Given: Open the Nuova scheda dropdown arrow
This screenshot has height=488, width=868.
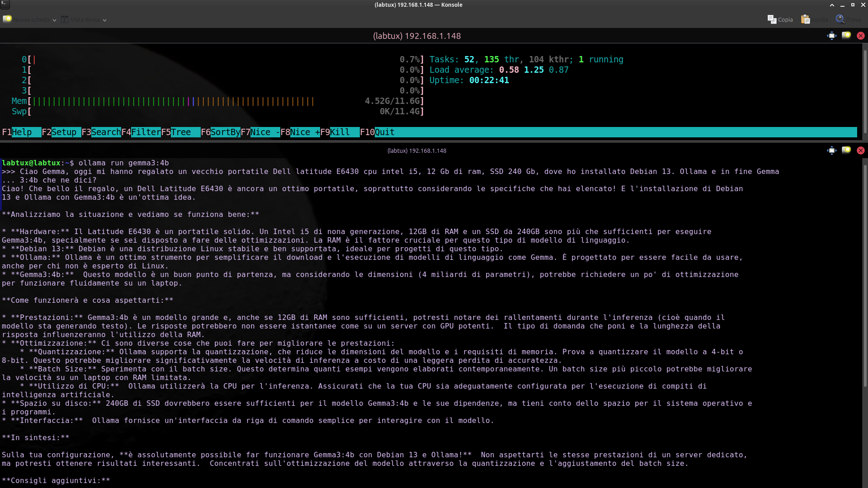Looking at the screenshot, I should click(x=54, y=20).
